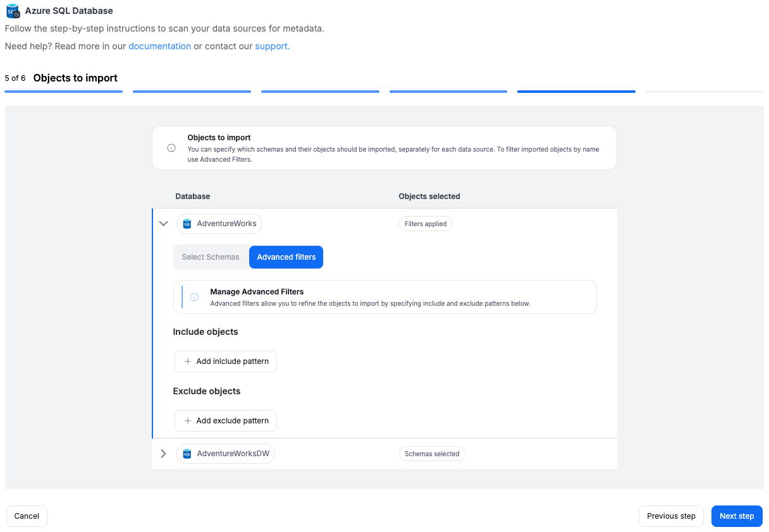Switch to the Select Schemas tab

[211, 257]
